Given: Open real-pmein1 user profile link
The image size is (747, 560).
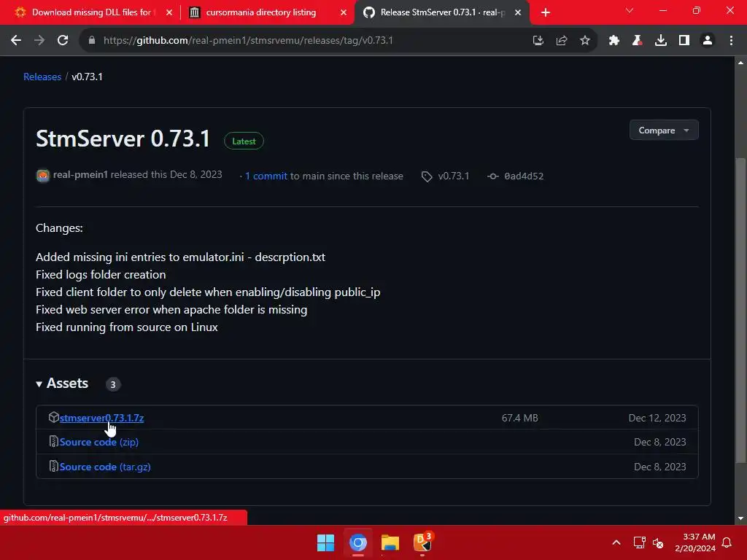Looking at the screenshot, I should tap(80, 175).
